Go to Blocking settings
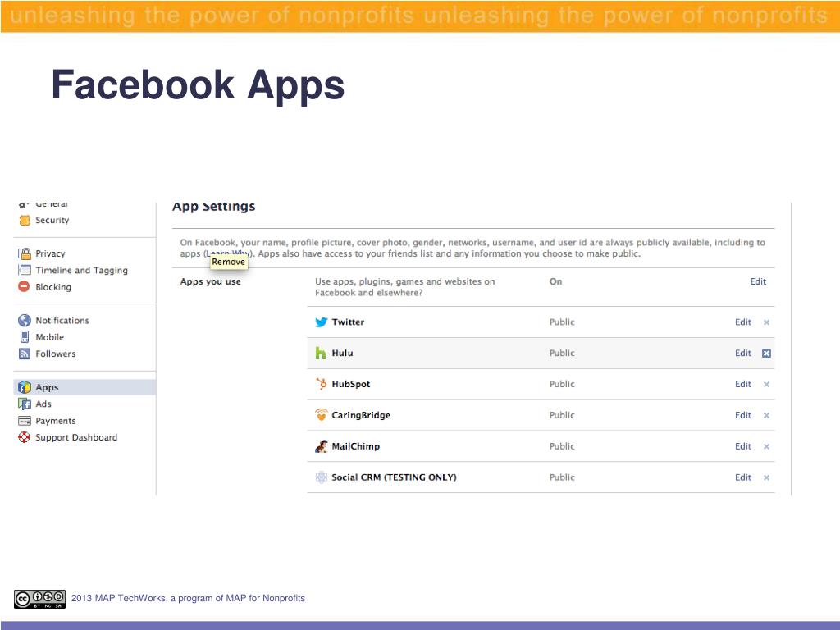The height and width of the screenshot is (630, 840). (53, 287)
